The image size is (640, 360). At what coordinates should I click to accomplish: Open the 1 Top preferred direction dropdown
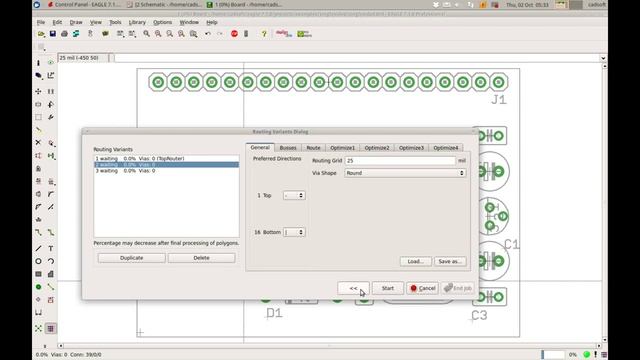coord(294,196)
